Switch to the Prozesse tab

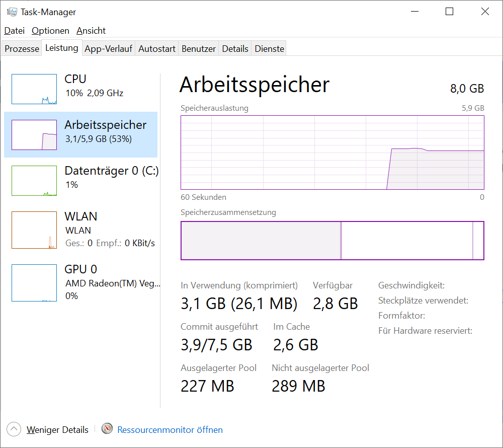(22, 49)
